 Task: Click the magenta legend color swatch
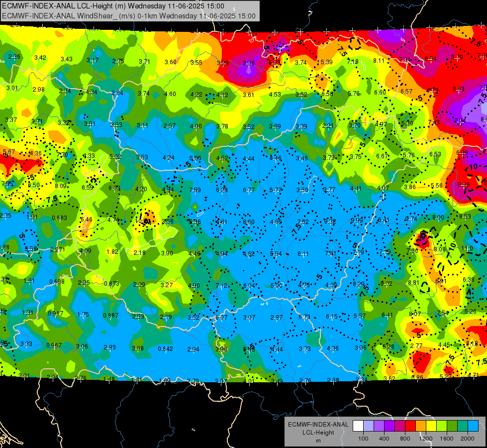(400, 426)
